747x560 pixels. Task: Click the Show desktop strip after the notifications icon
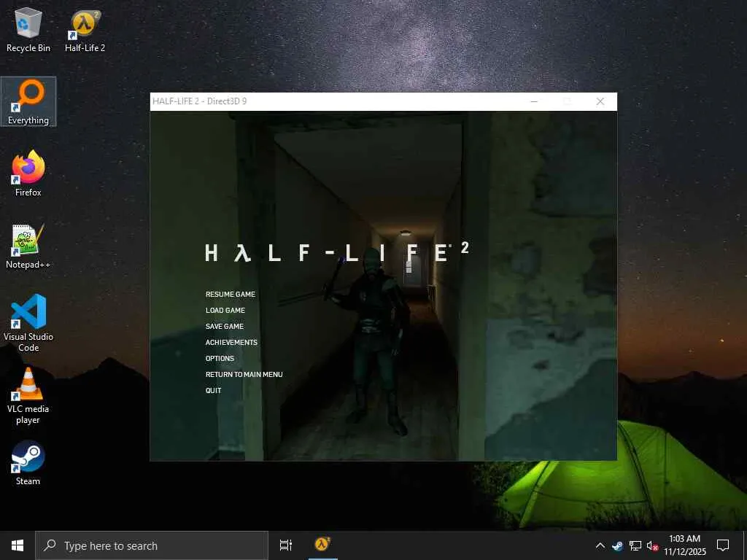pos(745,545)
